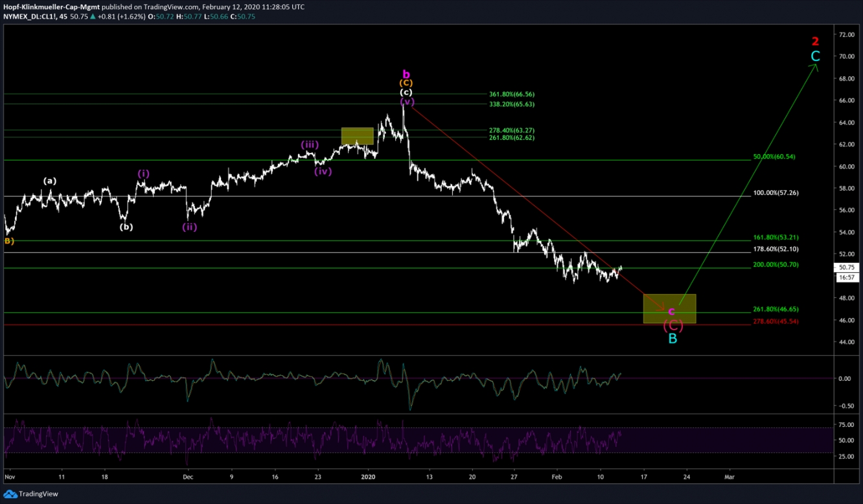Click the 58.00 price axis value
863x504 pixels.
pos(847,189)
